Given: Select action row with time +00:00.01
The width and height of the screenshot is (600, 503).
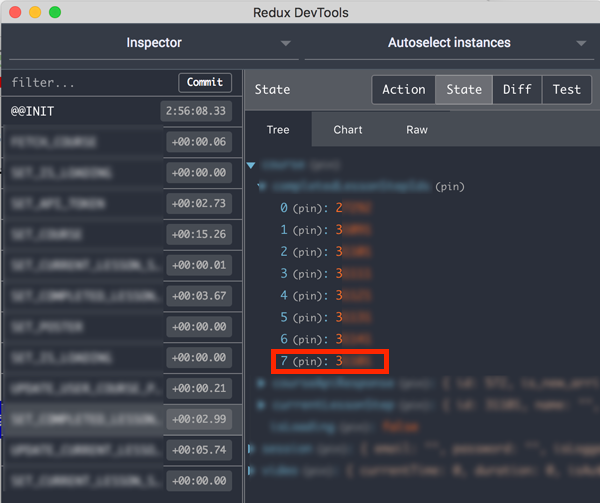Looking at the screenshot, I should [122, 265].
